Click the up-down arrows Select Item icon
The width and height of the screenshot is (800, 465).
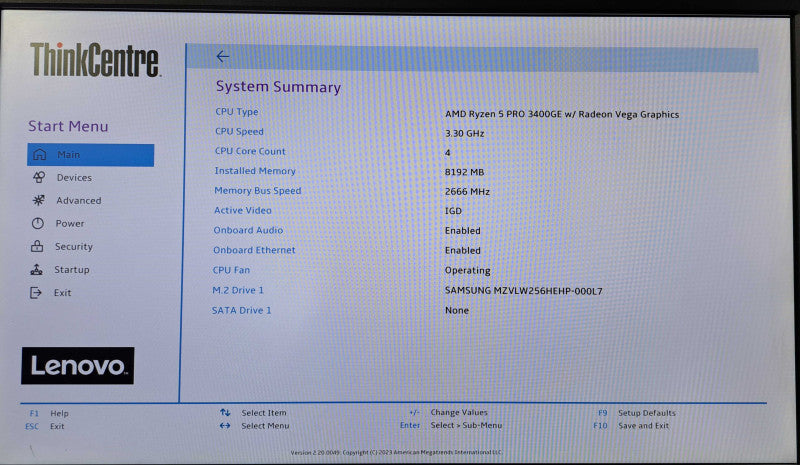click(x=225, y=412)
